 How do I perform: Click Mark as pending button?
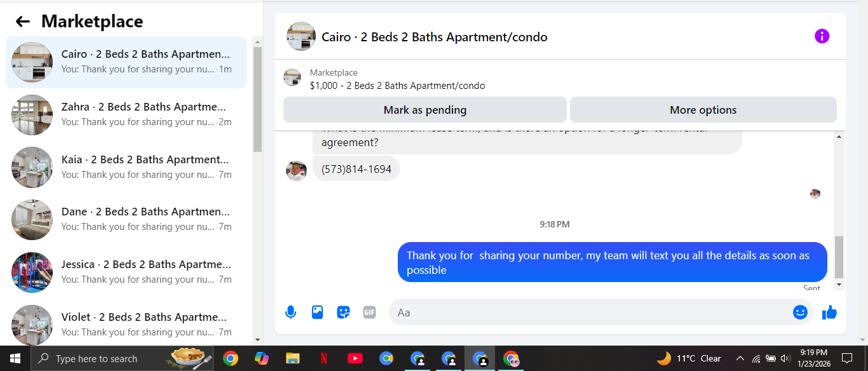[x=425, y=110]
